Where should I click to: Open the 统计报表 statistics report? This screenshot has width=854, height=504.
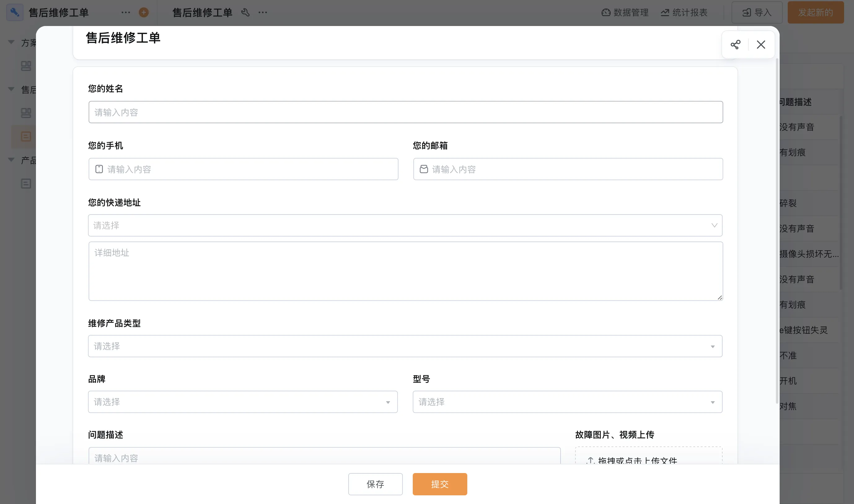tap(684, 13)
